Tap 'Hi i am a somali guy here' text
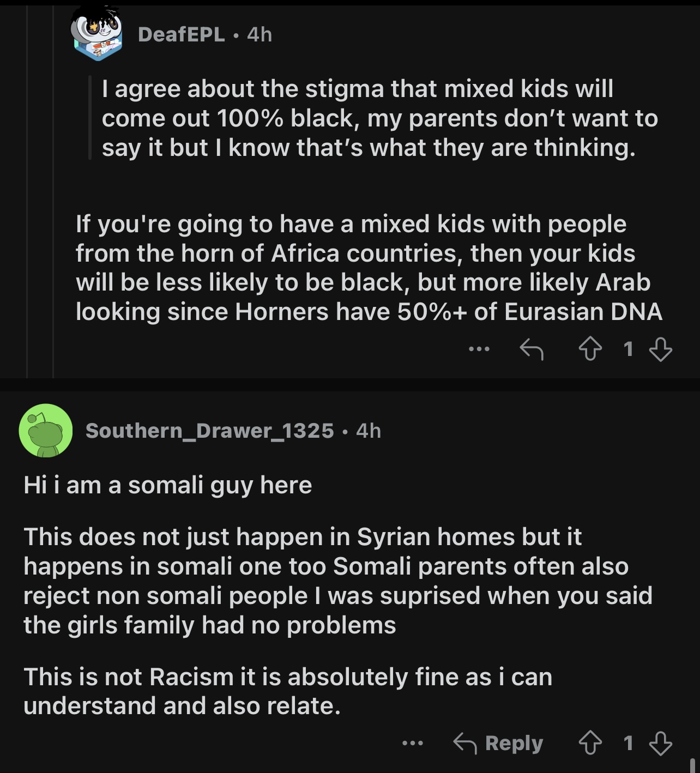 pos(167,485)
